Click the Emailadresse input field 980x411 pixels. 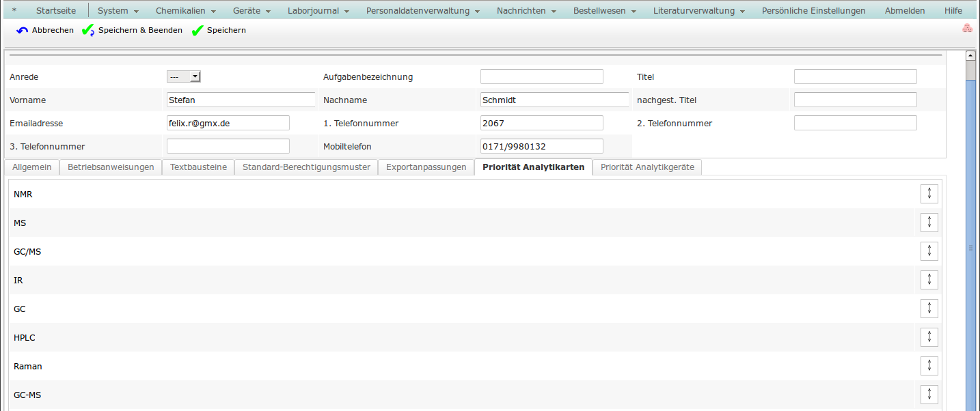[228, 123]
